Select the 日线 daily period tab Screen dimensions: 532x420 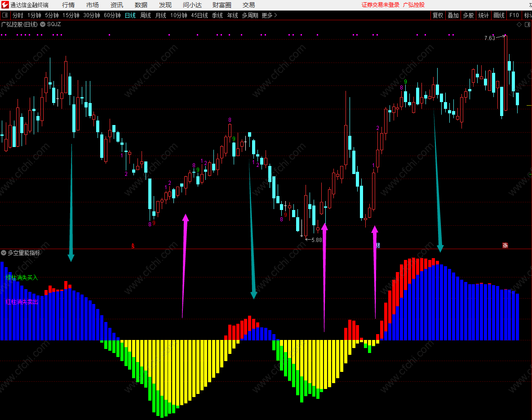130,15
